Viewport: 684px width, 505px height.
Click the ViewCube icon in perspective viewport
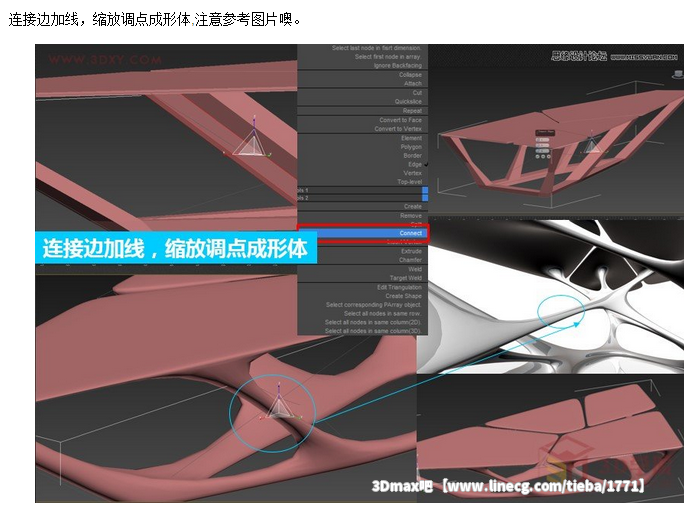pyautogui.click(x=677, y=74)
